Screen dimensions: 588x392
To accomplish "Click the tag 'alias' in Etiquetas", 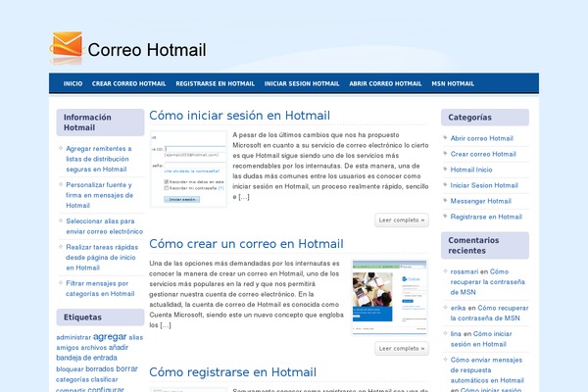I will (136, 337).
